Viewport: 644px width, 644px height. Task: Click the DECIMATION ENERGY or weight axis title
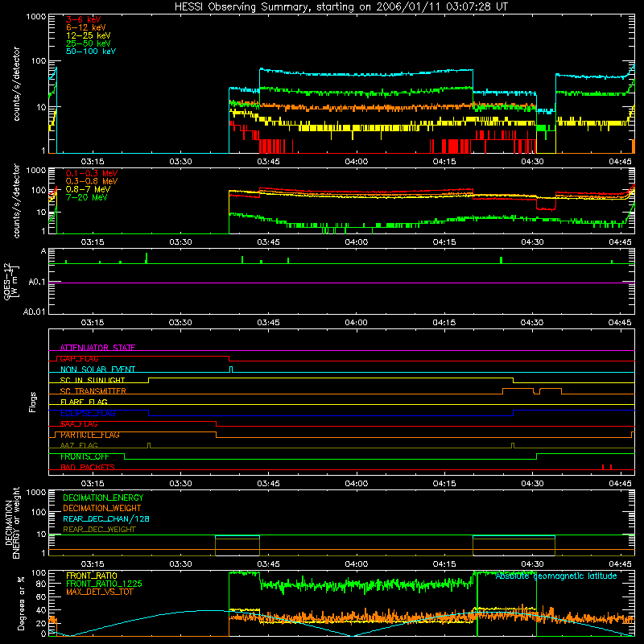12,522
